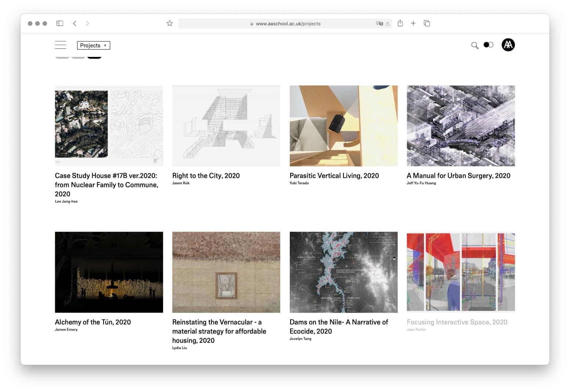Open the browser share menu

400,23
